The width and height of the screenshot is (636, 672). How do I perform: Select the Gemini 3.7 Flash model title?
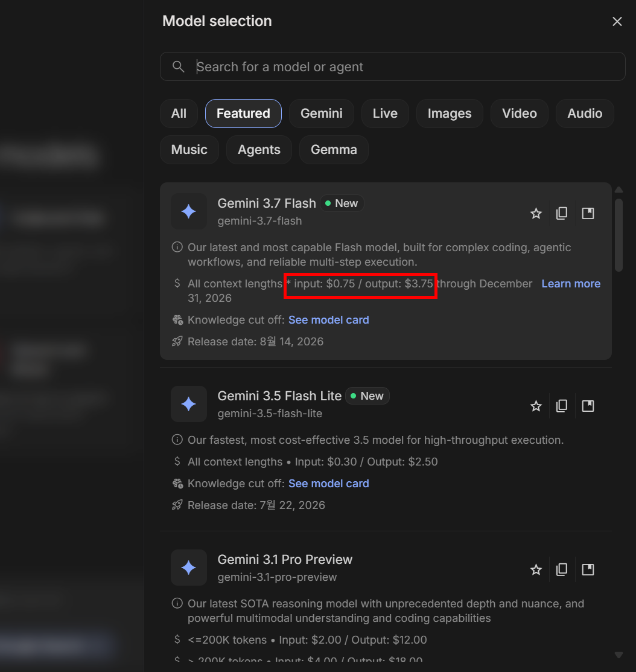[x=266, y=203]
